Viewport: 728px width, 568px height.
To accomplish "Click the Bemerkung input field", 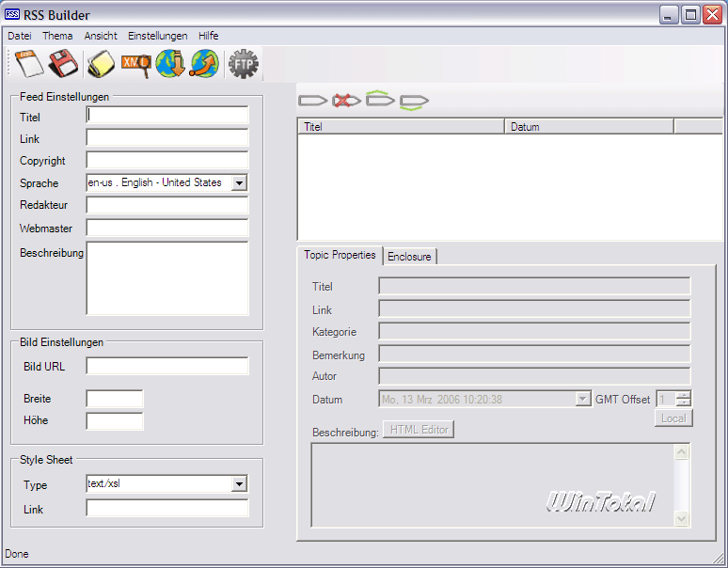I will [x=534, y=354].
